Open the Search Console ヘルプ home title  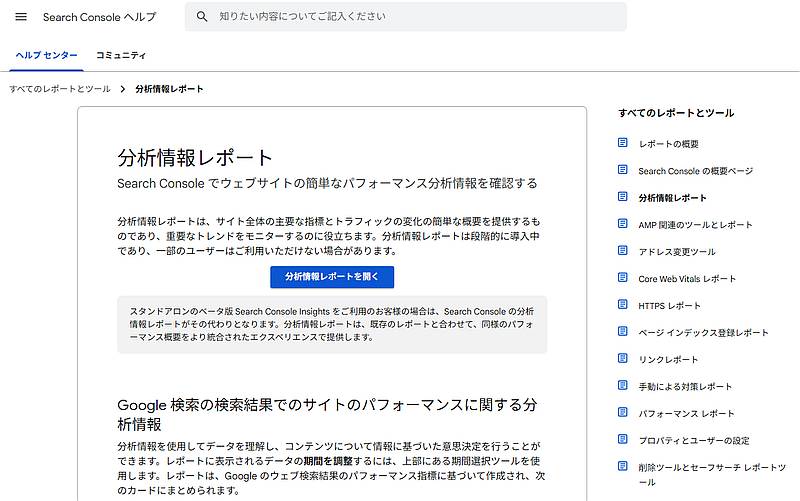(99, 17)
